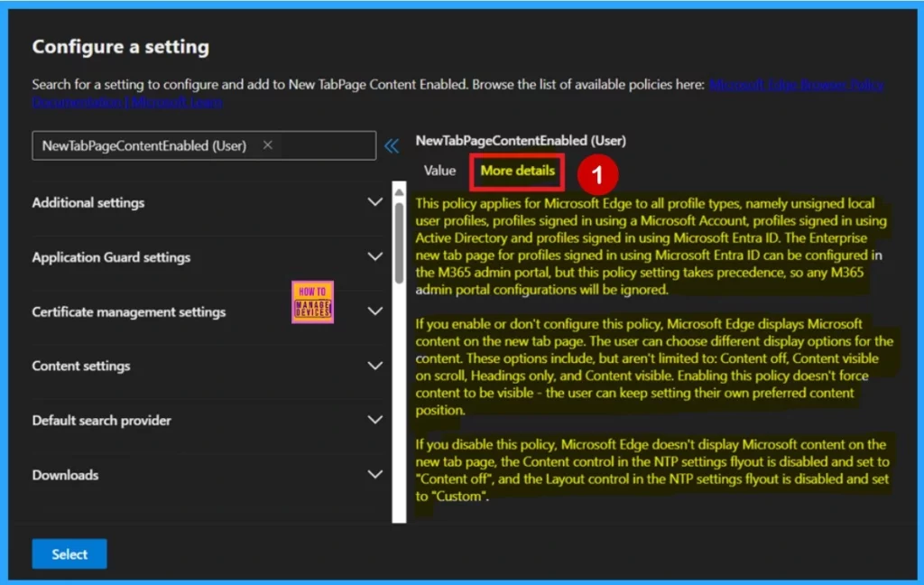Collapse the details pane with double chevron
The image size is (924, 585).
click(x=392, y=145)
